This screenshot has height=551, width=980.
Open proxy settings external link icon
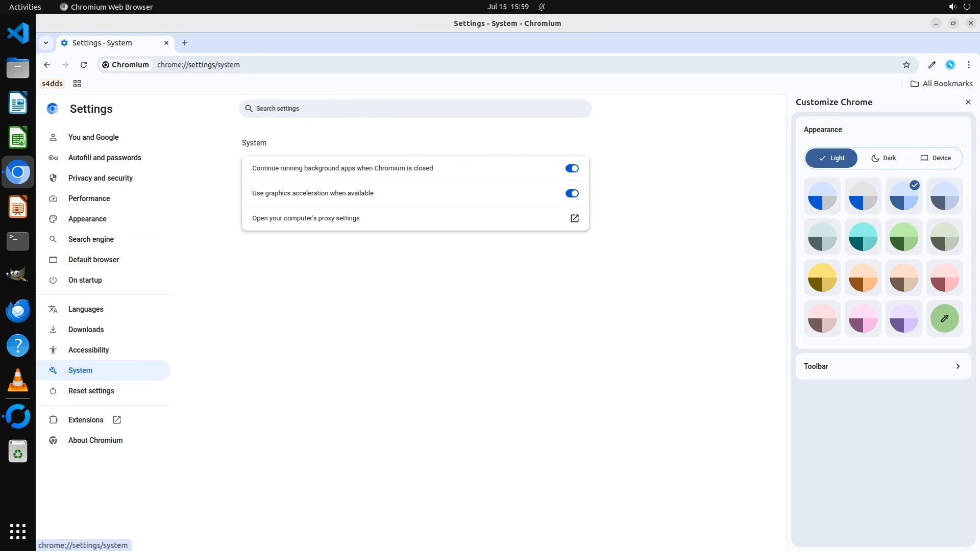(574, 218)
